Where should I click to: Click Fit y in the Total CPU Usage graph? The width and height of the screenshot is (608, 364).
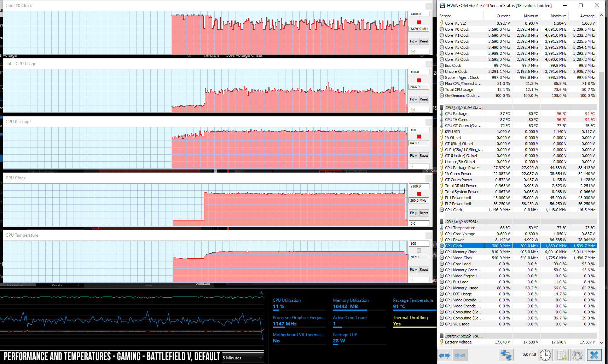tap(413, 99)
